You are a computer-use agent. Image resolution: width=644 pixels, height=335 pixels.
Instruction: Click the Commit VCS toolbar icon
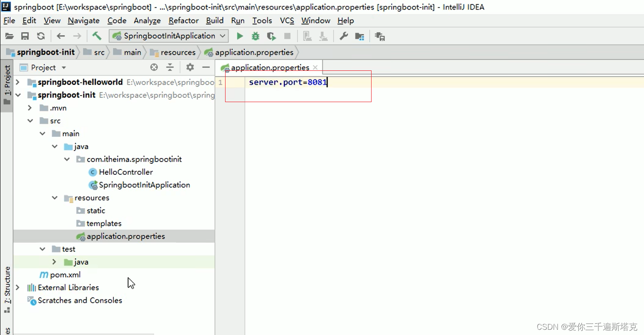click(323, 36)
